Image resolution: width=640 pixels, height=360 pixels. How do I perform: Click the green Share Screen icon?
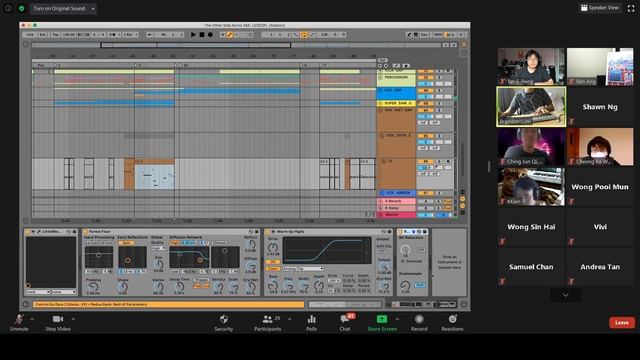pos(382,319)
